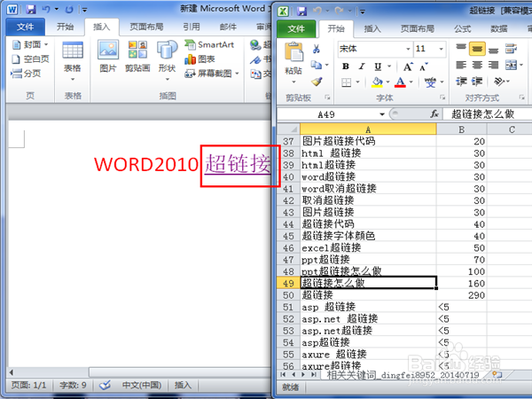532x399 pixels.
Task: Click the phonetic guide (wén) icon in Excel
Action: pos(430,82)
